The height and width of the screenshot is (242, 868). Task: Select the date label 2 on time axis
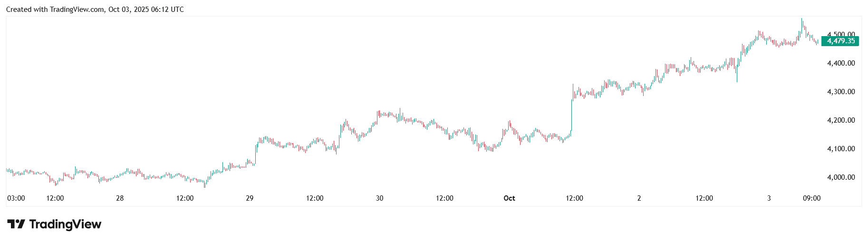pyautogui.click(x=639, y=198)
